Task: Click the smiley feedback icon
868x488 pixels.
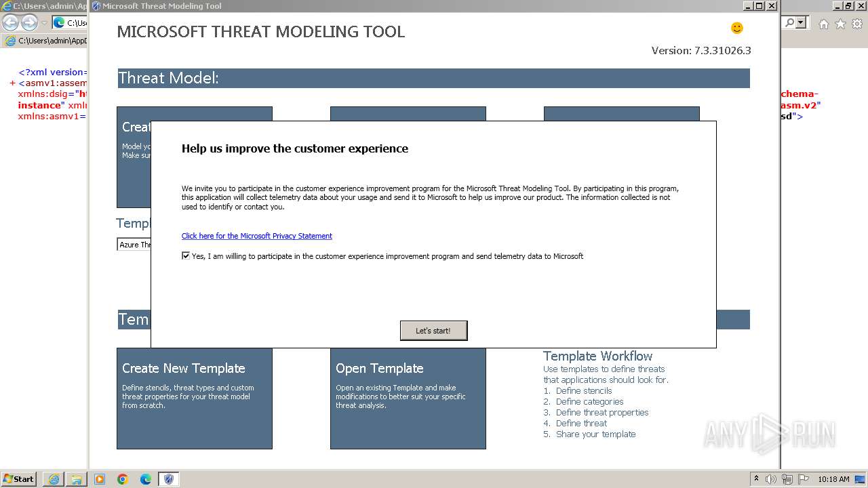Action: point(737,28)
